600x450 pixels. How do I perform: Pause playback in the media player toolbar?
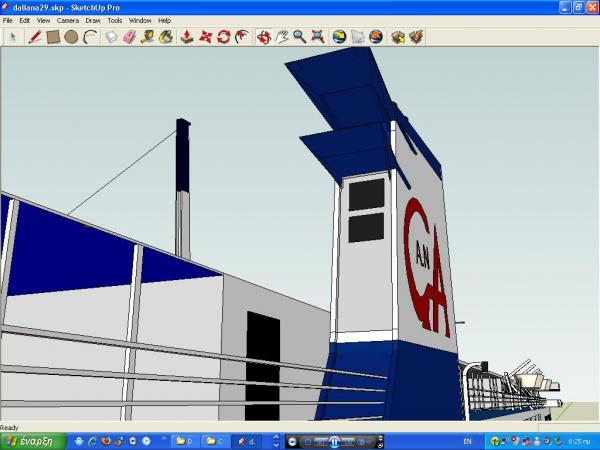[334, 442]
